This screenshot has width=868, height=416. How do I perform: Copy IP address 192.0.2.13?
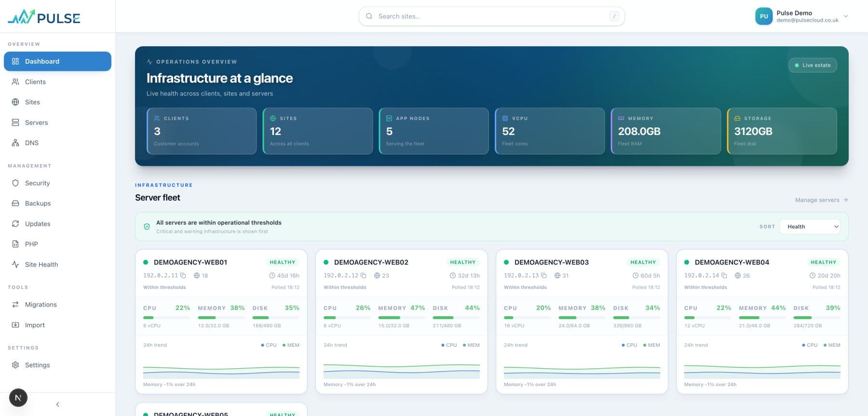pos(543,276)
